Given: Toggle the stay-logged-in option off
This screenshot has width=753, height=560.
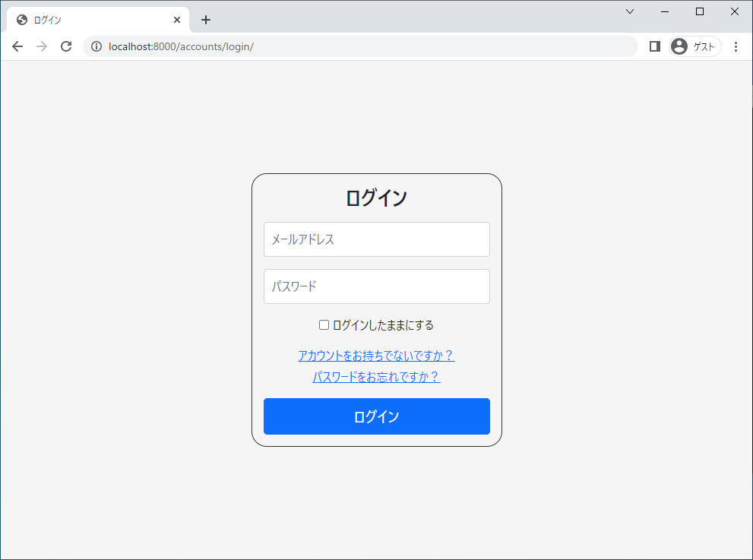Looking at the screenshot, I should point(324,324).
